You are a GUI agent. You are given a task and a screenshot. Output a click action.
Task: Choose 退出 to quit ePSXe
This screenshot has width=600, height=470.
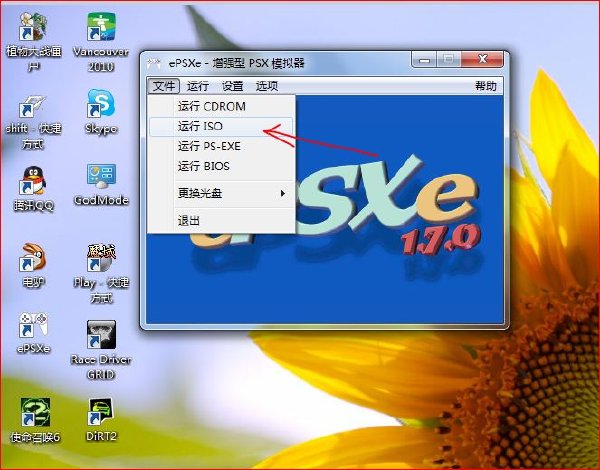(x=221, y=220)
